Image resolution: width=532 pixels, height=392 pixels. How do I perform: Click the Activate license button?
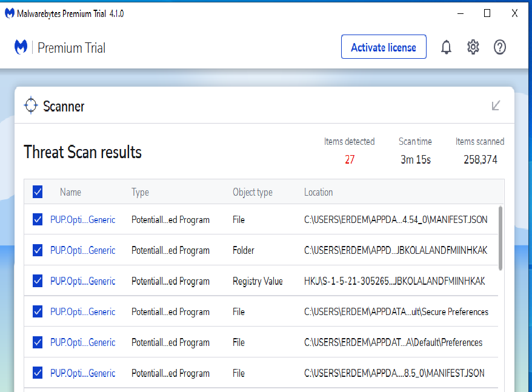tap(384, 47)
